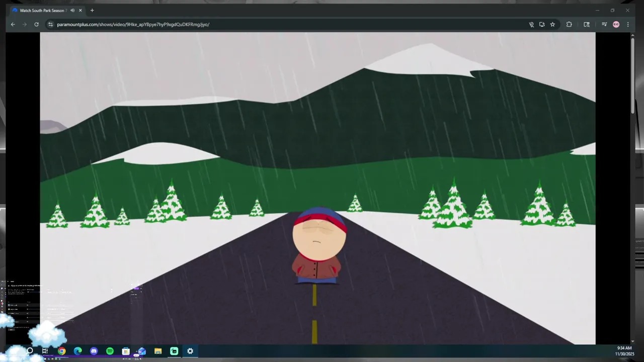Open a new browser tab

click(92, 10)
